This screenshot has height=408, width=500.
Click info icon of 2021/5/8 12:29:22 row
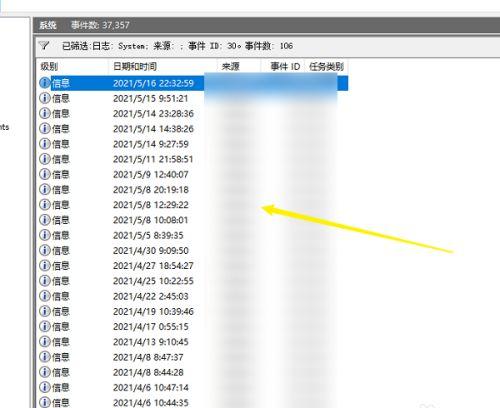point(45,204)
